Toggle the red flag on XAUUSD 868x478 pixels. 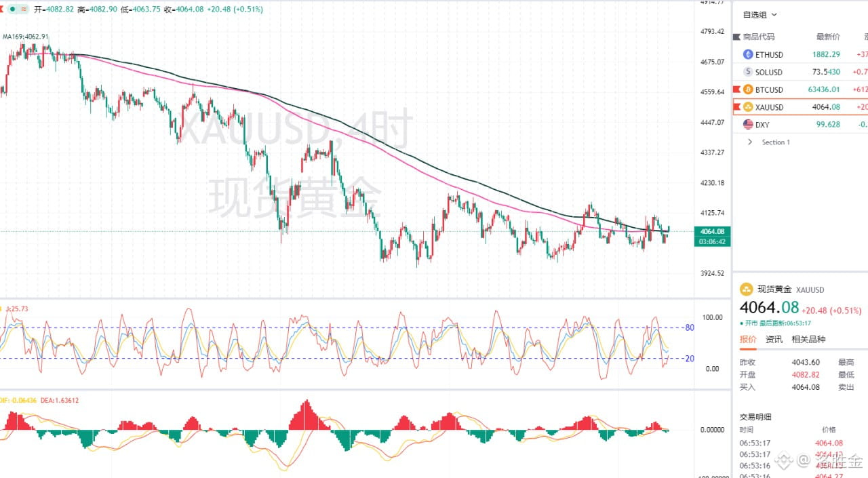[x=737, y=107]
